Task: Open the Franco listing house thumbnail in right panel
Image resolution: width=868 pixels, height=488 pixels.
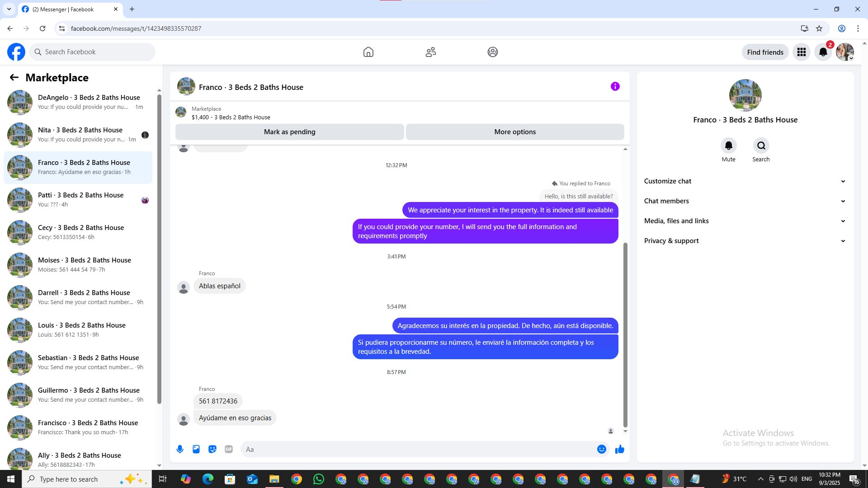Action: [x=745, y=95]
